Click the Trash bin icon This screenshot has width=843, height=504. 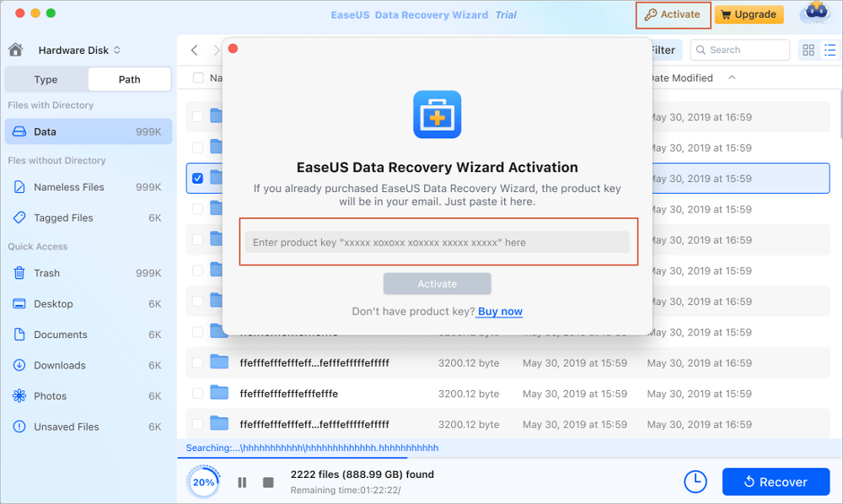[19, 273]
